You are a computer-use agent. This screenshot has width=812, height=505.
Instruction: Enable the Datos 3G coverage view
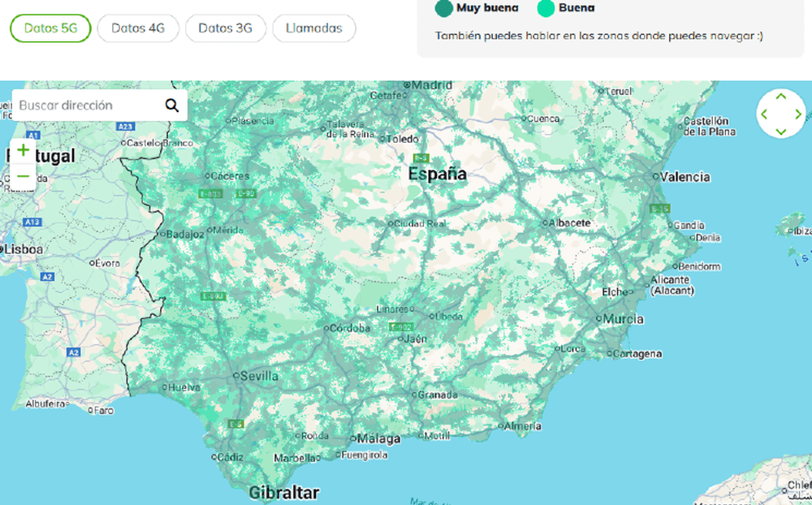[225, 27]
